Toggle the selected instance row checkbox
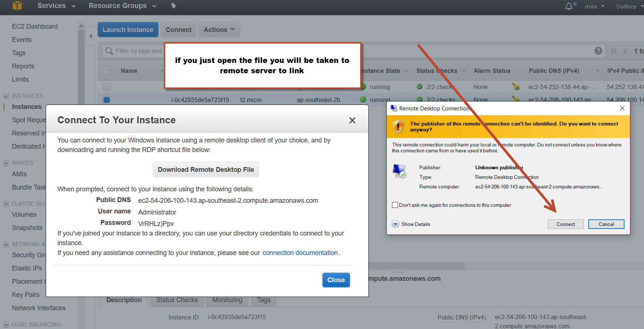 coord(107,99)
